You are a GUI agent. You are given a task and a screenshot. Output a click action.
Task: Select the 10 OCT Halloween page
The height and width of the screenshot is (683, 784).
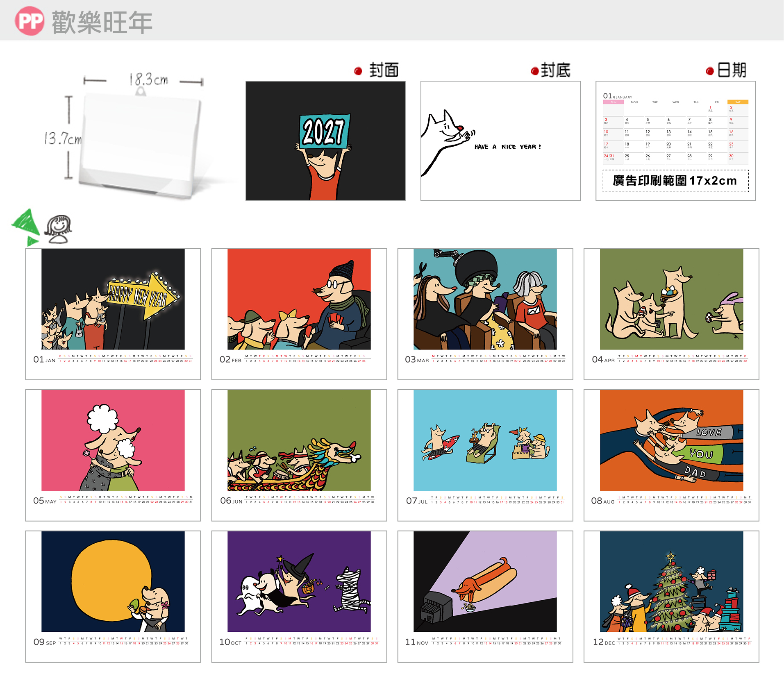point(299,597)
